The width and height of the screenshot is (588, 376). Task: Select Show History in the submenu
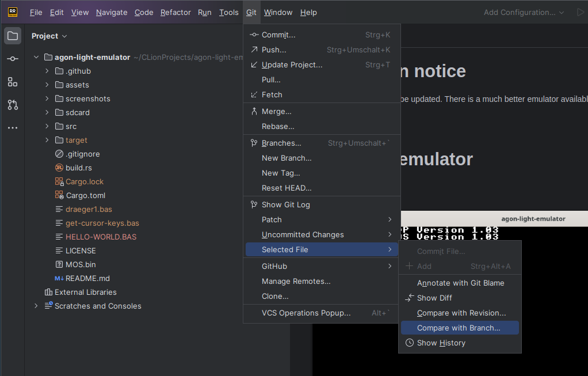click(x=441, y=343)
